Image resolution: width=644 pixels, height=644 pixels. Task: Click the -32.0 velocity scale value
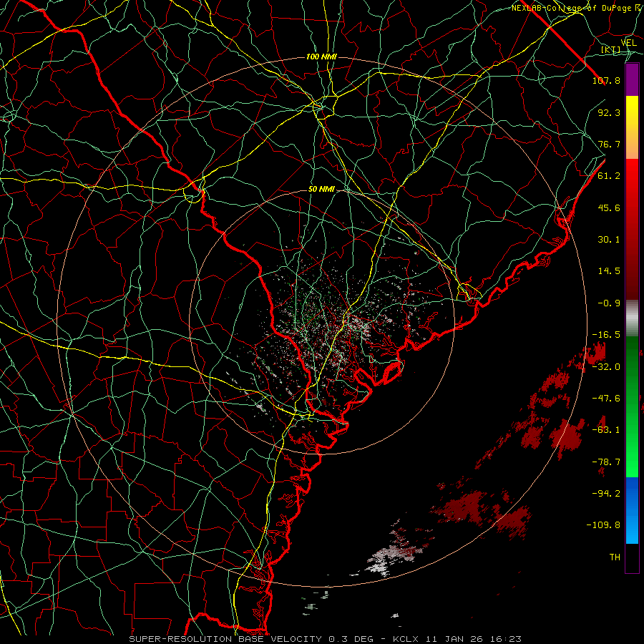[606, 367]
